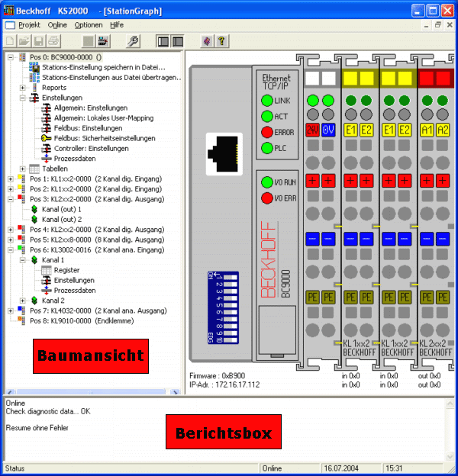Expand Pos 1: KL1xx2-0000 node

[11, 179]
